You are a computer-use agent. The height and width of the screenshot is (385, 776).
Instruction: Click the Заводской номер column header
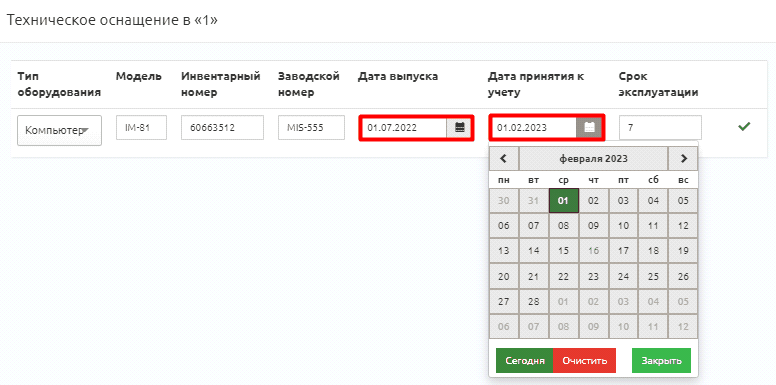309,85
